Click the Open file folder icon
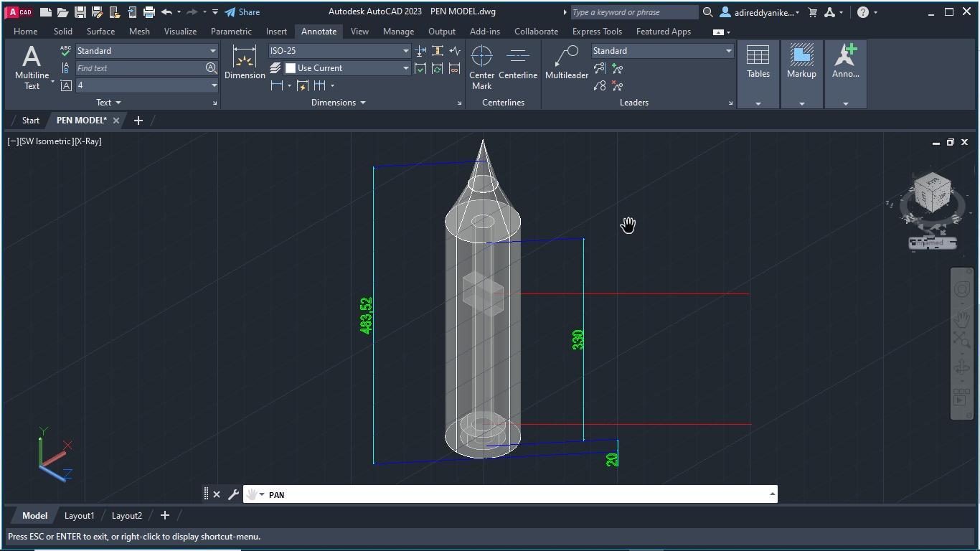Image resolution: width=980 pixels, height=551 pixels. 62,12
